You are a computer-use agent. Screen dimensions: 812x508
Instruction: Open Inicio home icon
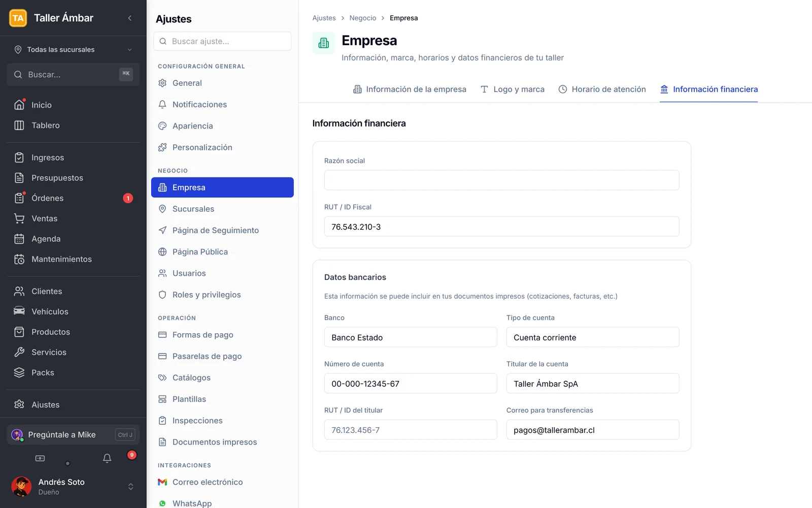click(19, 105)
